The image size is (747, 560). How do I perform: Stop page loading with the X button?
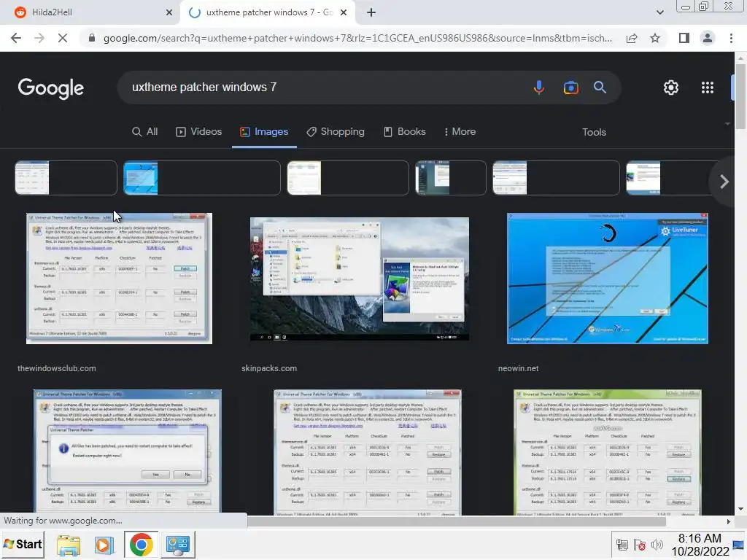(63, 38)
